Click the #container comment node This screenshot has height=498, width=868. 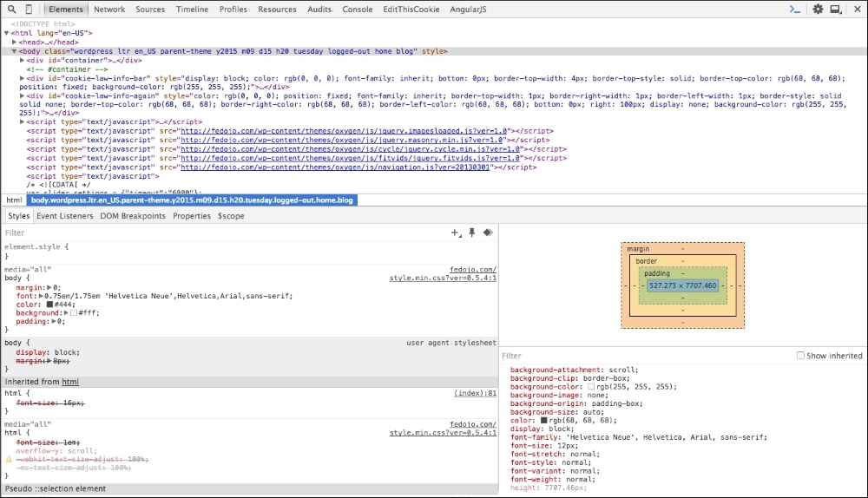point(67,69)
